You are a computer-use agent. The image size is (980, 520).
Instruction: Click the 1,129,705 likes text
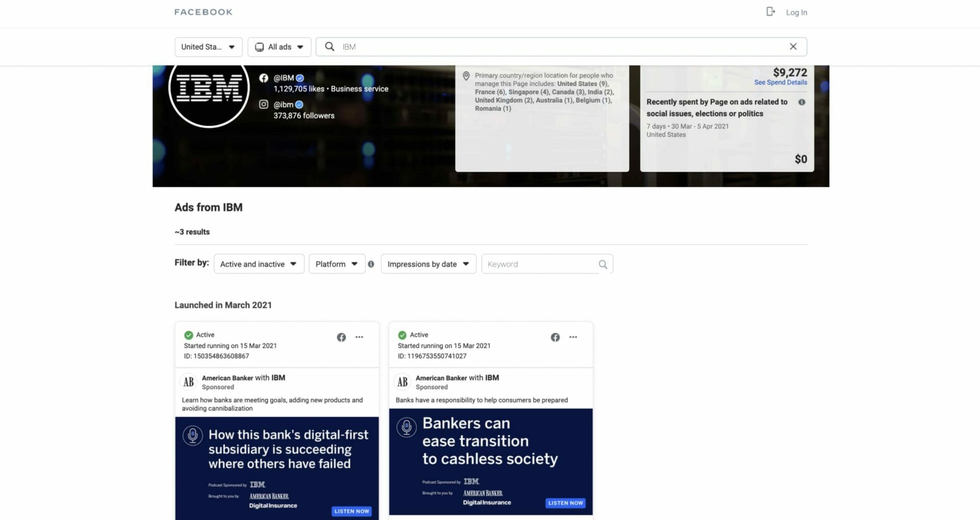pos(299,89)
